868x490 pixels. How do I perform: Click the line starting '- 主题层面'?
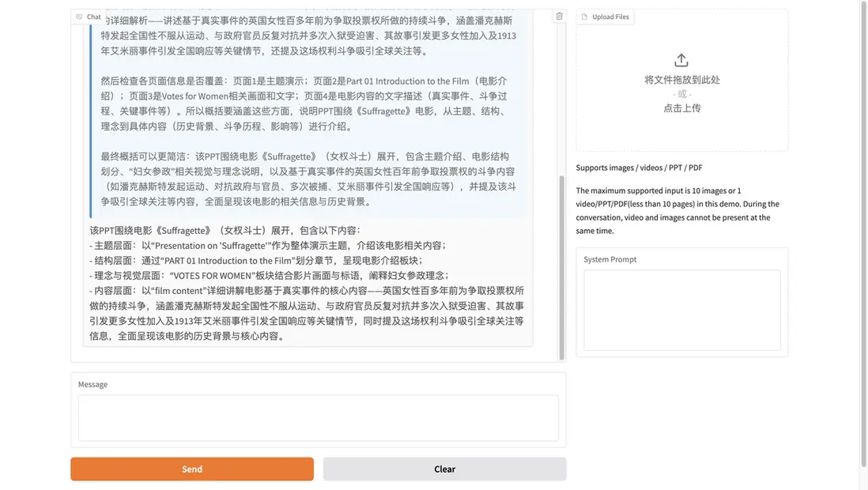268,245
